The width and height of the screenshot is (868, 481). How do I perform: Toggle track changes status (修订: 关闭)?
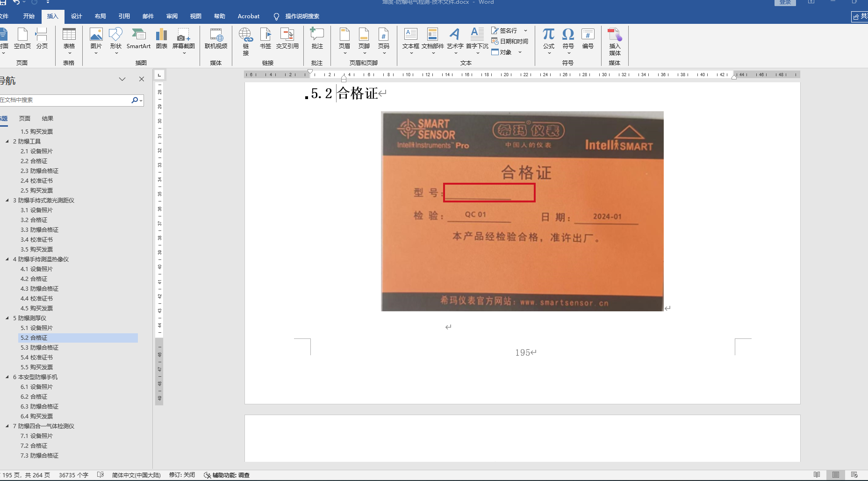(x=182, y=475)
